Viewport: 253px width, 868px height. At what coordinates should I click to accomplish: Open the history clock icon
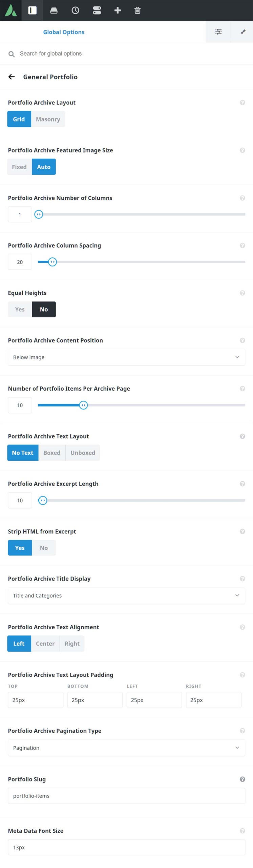[x=75, y=11]
